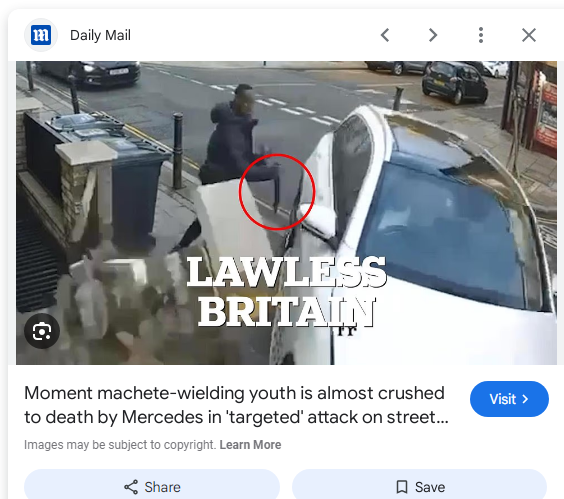Click the Lawless Britain caption text
The height and width of the screenshot is (499, 564).
[286, 292]
